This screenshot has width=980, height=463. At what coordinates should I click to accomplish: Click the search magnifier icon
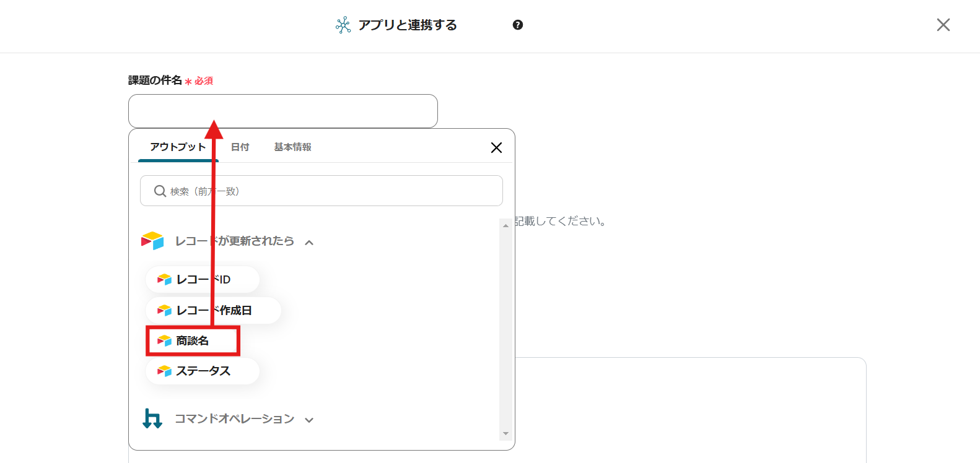160,191
